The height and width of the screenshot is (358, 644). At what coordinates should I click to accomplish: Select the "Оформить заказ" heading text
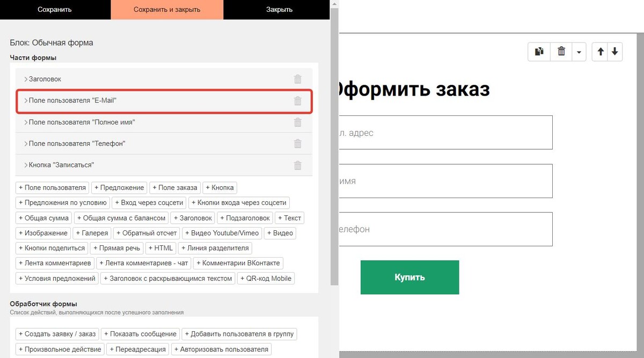(414, 89)
